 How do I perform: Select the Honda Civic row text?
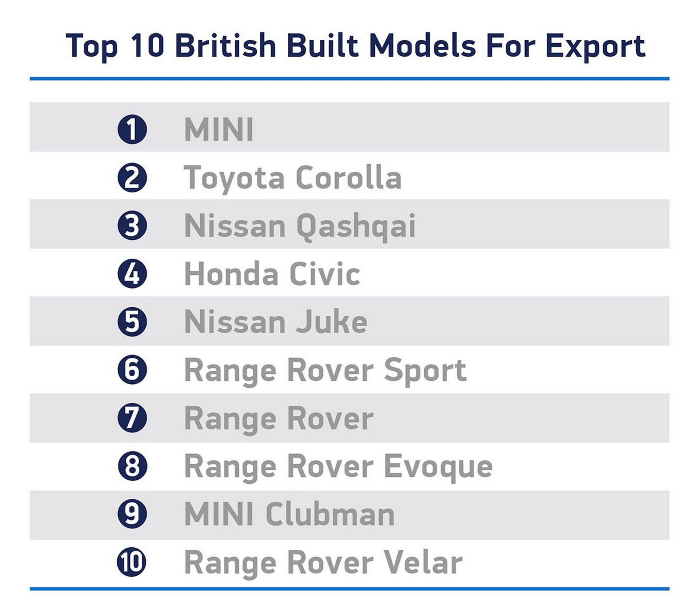(x=272, y=274)
